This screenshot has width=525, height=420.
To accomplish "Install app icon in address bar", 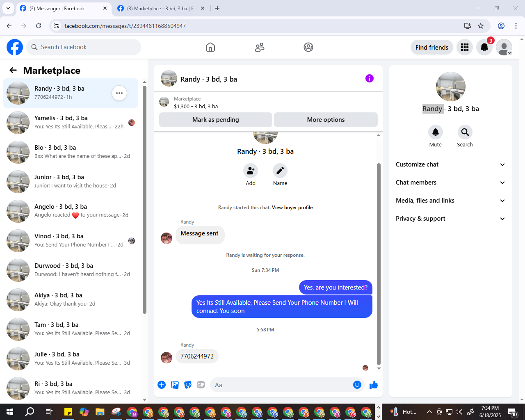I will pyautogui.click(x=468, y=26).
